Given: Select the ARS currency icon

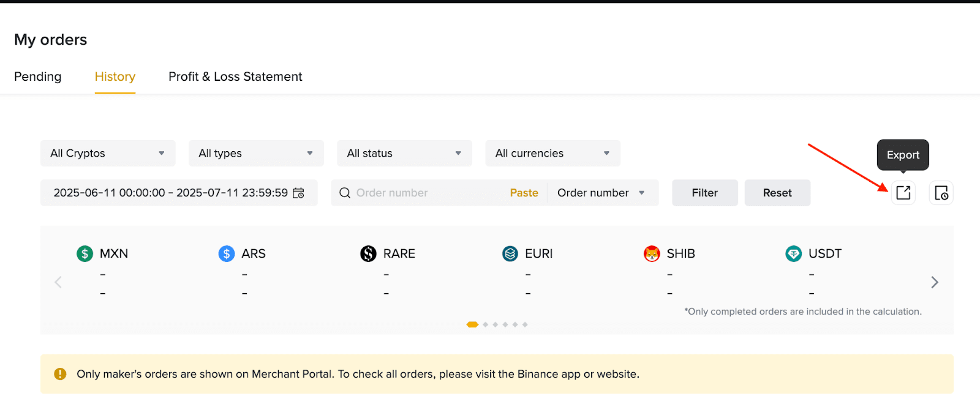Looking at the screenshot, I should (227, 253).
